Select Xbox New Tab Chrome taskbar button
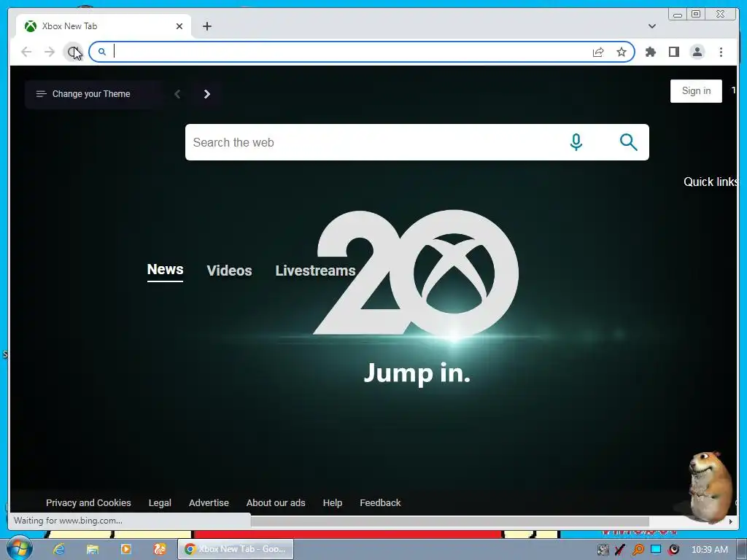The image size is (747, 560). pyautogui.click(x=236, y=549)
